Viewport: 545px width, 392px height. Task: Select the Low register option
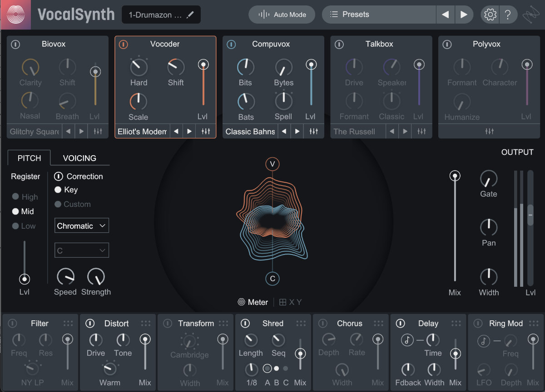[24, 226]
